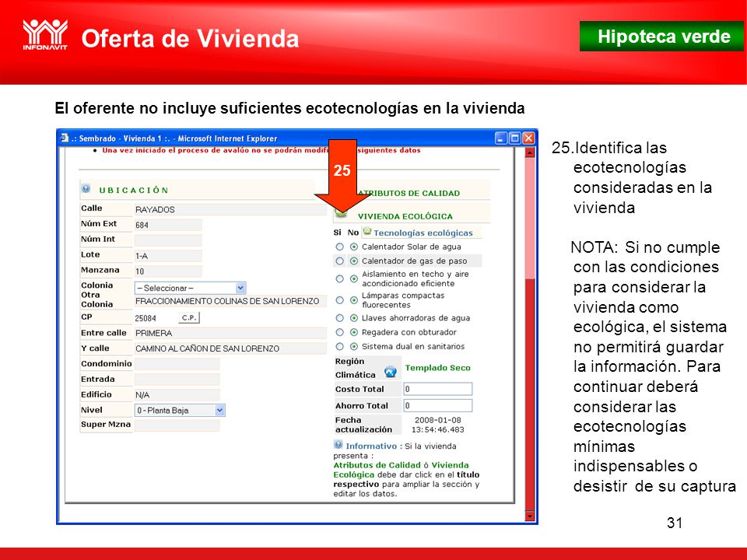Open the Colonia Seleccionar dropdown
Screen dimensions: 747x560
pos(190,288)
